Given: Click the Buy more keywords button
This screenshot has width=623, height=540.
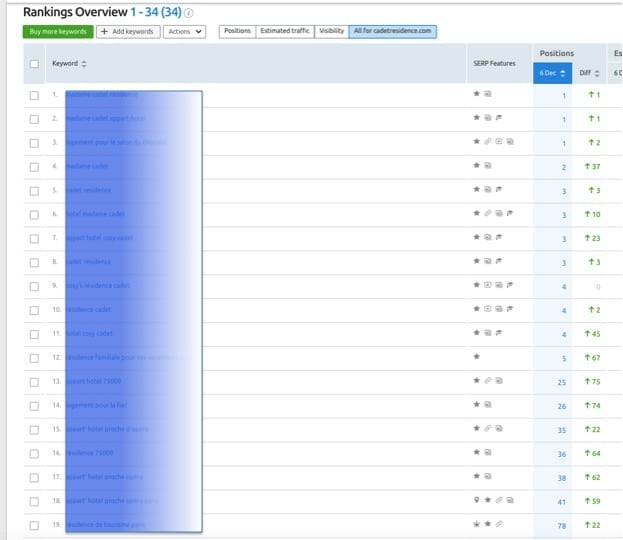Looking at the screenshot, I should coord(58,32).
